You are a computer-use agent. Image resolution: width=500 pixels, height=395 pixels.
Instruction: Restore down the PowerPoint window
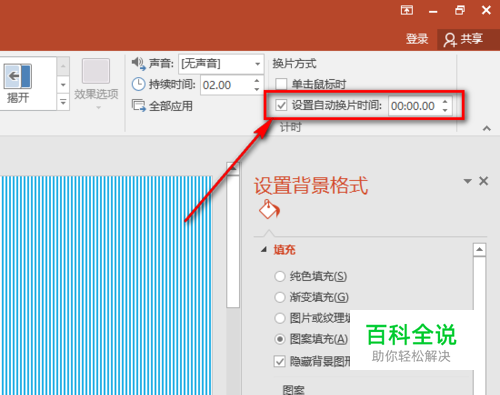460,10
